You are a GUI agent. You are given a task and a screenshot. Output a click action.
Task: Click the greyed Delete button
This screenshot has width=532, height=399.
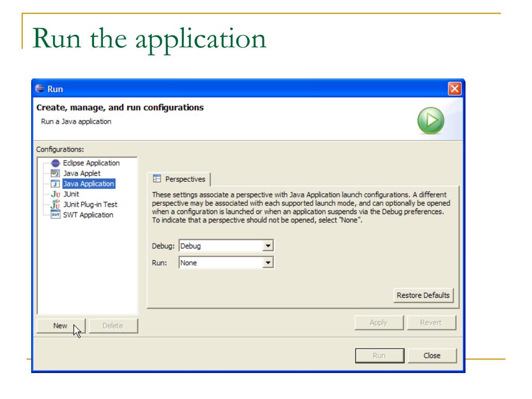113,326
